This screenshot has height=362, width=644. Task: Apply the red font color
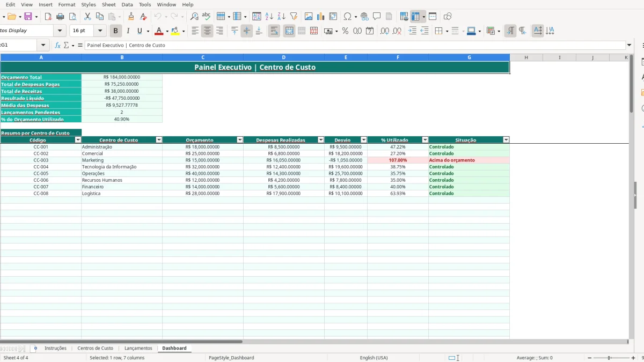158,31
